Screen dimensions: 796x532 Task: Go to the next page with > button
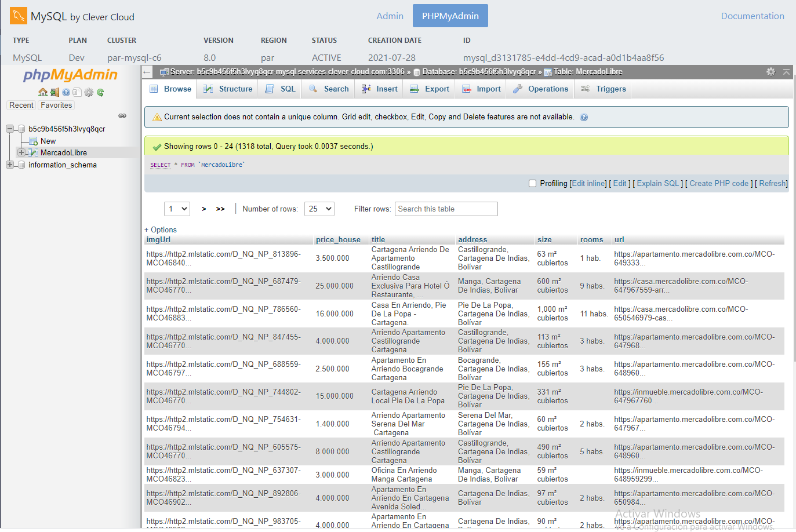[204, 209]
